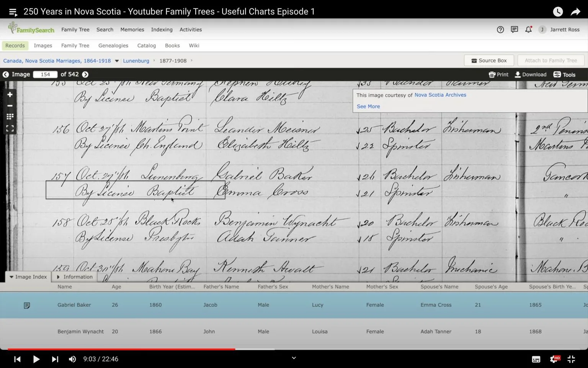This screenshot has height=368, width=588.
Task: Open the Indexing menu
Action: point(162,30)
